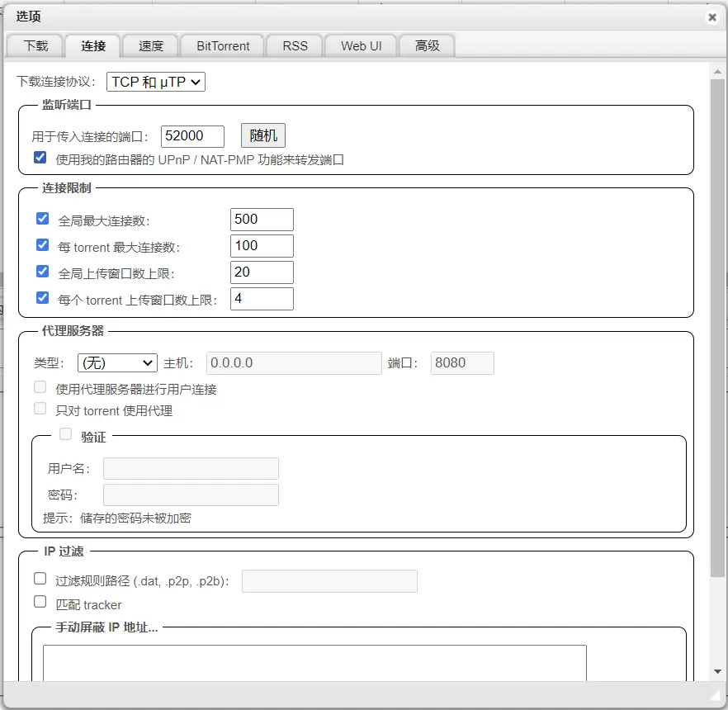Click the vertical scrollbar thumb

pos(718,328)
